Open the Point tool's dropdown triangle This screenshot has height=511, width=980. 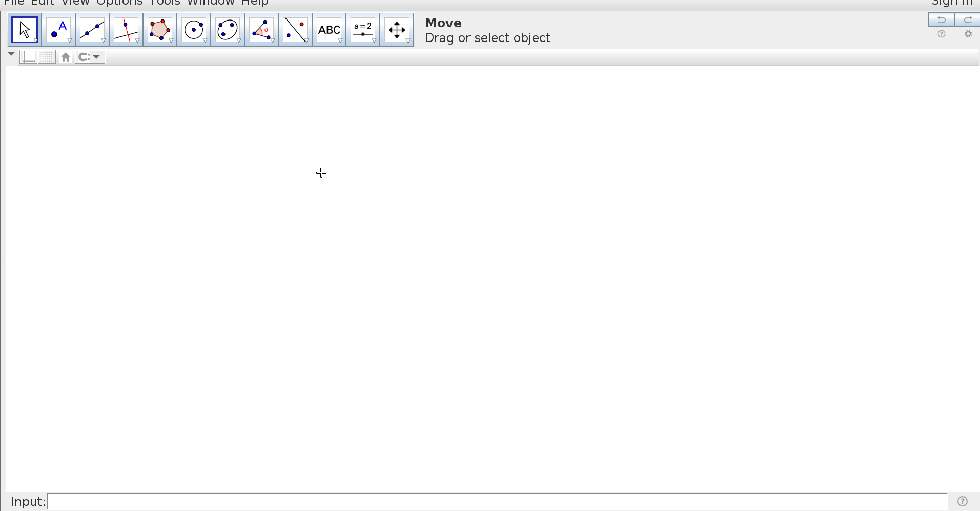pos(70,40)
